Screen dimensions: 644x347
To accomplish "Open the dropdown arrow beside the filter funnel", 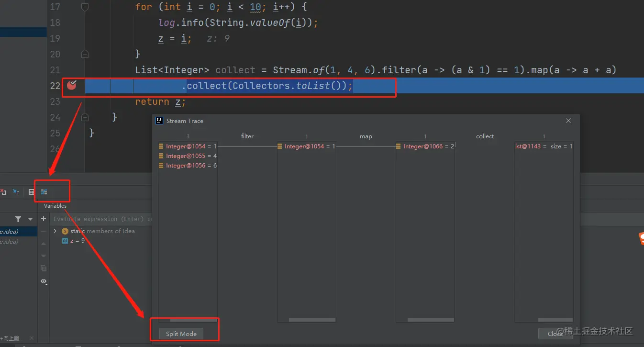I will (31, 219).
